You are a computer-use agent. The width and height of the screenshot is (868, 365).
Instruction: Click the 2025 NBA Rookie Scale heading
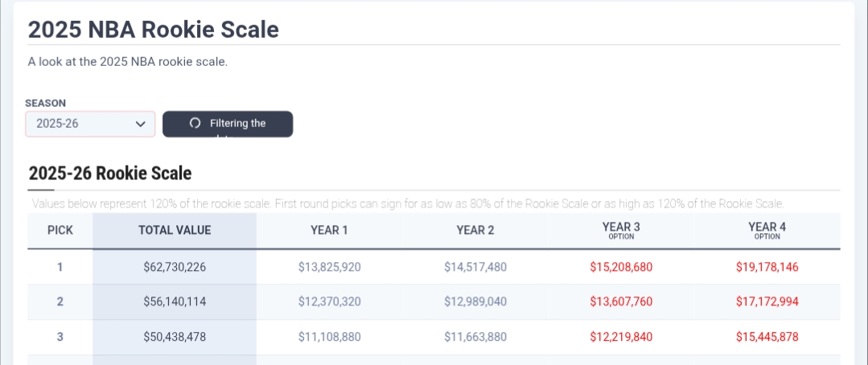(x=154, y=30)
